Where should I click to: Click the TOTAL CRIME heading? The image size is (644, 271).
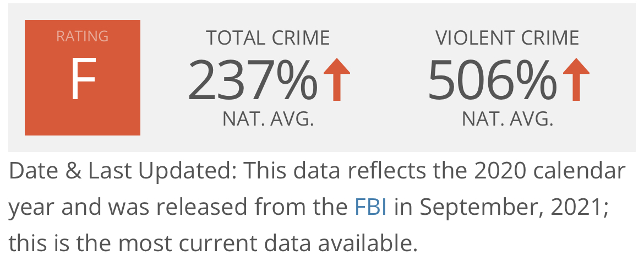point(268,38)
